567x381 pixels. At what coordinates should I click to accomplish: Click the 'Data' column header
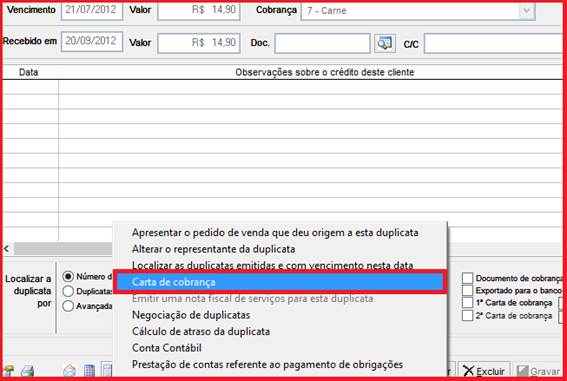(x=29, y=72)
